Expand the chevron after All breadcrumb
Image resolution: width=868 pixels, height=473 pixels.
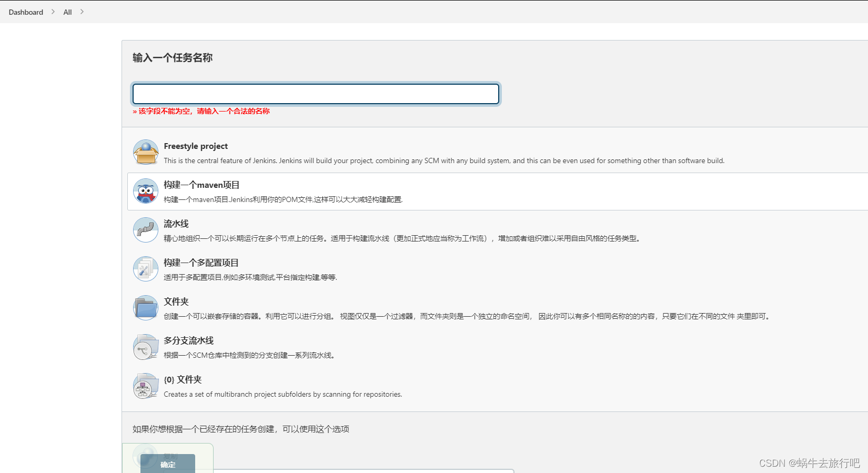82,12
